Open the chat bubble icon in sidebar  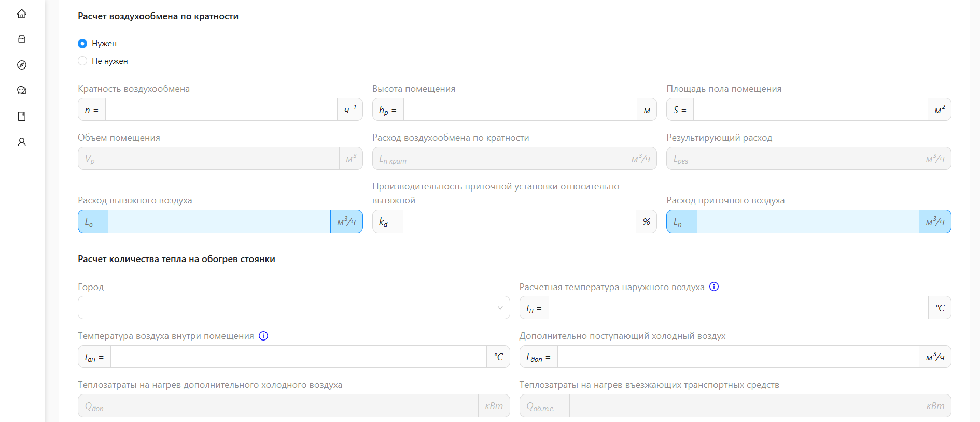click(22, 90)
